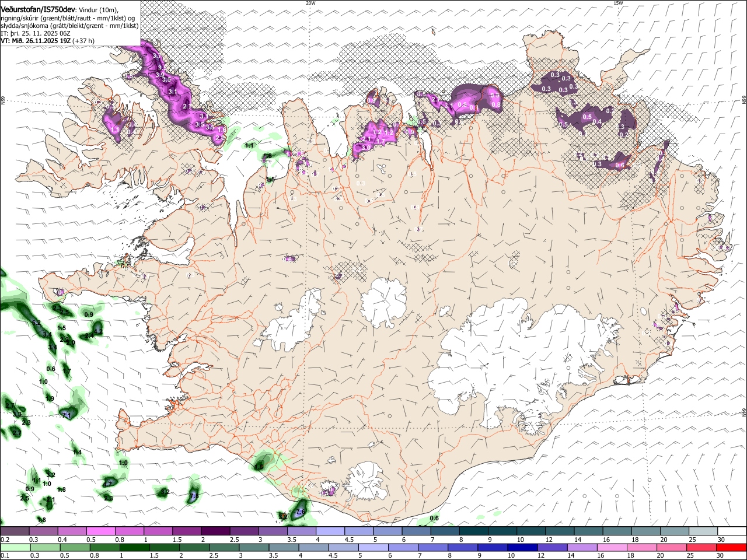Click the 20W longitude label
This screenshot has height=560, width=747.
310,3
